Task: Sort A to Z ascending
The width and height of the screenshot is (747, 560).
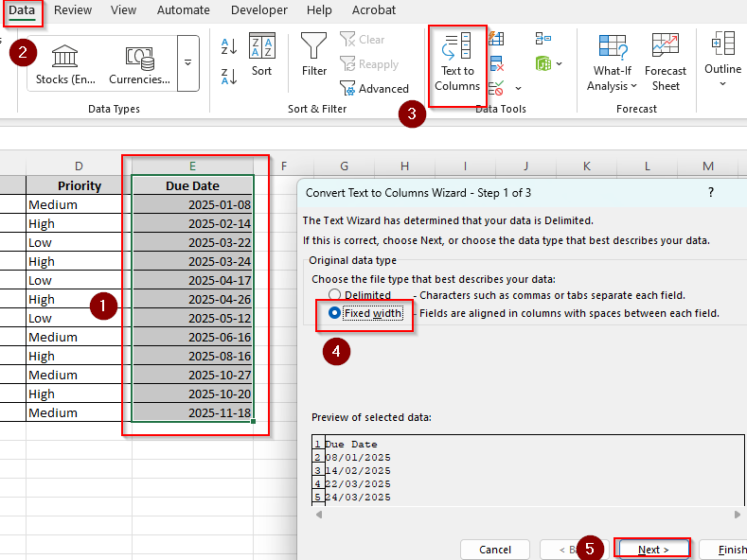Action: click(x=229, y=46)
